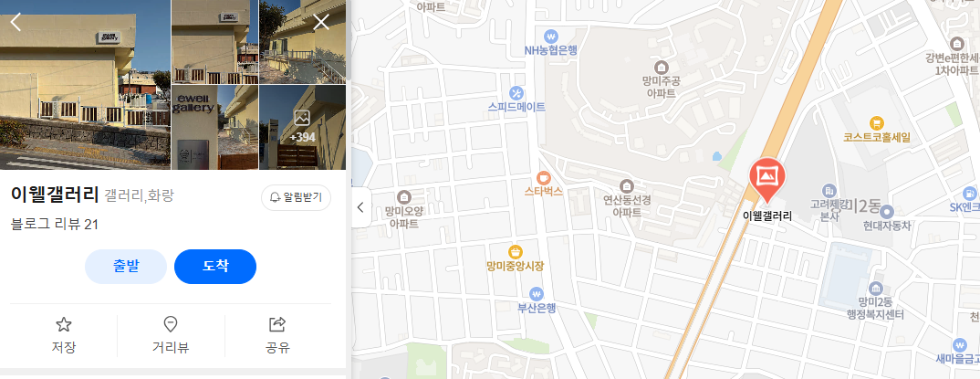Open the ewell gallery sign photo
Viewport: 980px width, 379px height.
click(214, 127)
